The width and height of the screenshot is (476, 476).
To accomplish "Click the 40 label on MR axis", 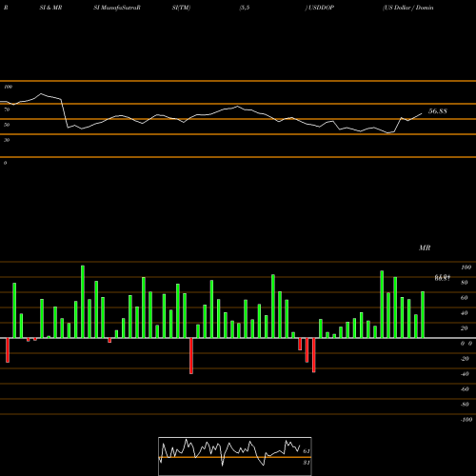I will click(464, 313).
